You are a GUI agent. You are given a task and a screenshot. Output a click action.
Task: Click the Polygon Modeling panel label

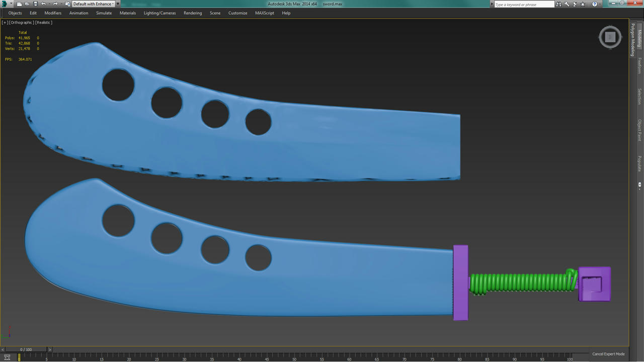click(x=633, y=40)
